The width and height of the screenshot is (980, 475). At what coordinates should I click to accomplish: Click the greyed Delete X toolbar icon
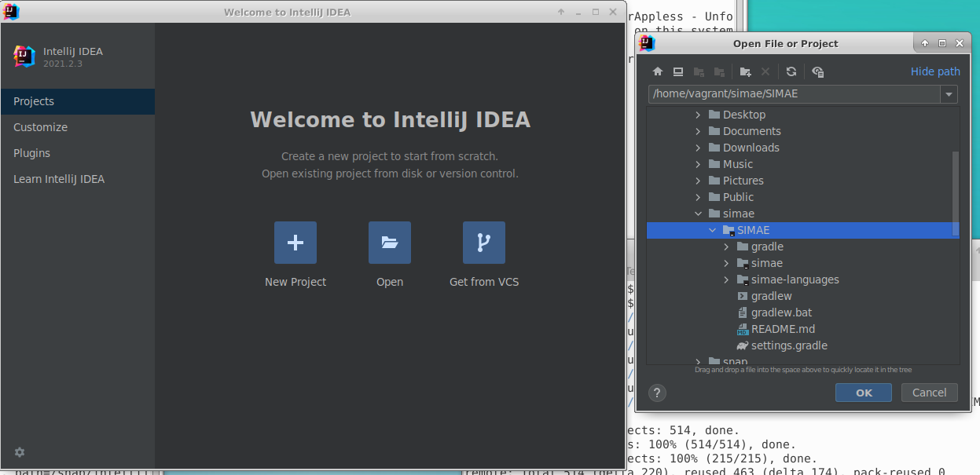click(x=765, y=71)
